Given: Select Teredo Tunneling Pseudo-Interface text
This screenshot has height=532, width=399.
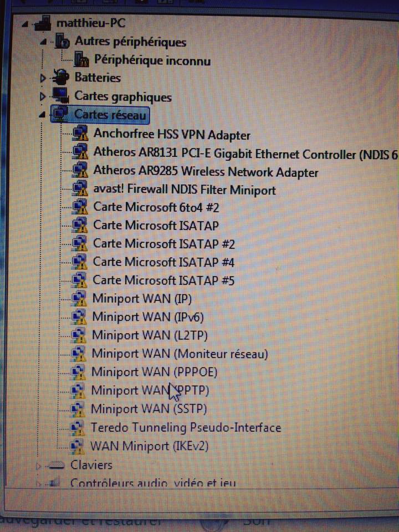Looking at the screenshot, I should pos(186,428).
